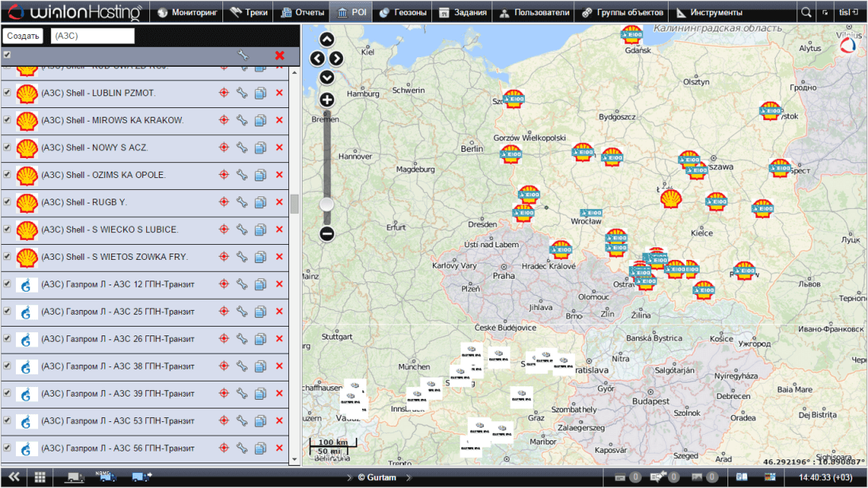Toggle the select-all checkbox in list header

tap(7, 55)
